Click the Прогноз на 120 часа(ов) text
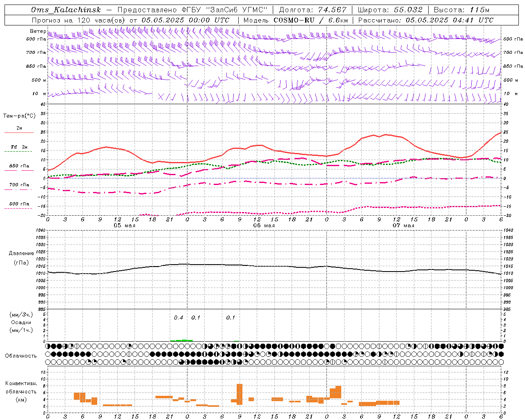 click(x=79, y=20)
